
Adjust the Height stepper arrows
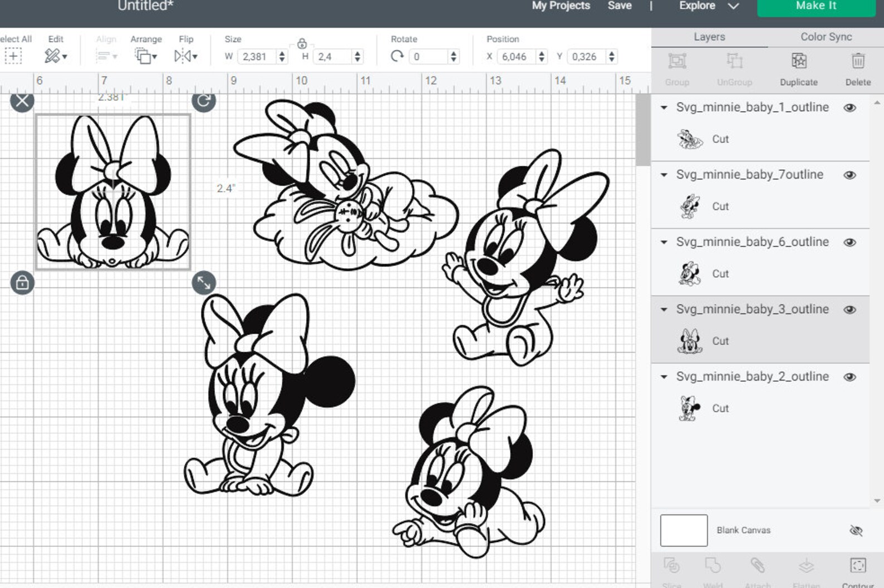coord(357,57)
